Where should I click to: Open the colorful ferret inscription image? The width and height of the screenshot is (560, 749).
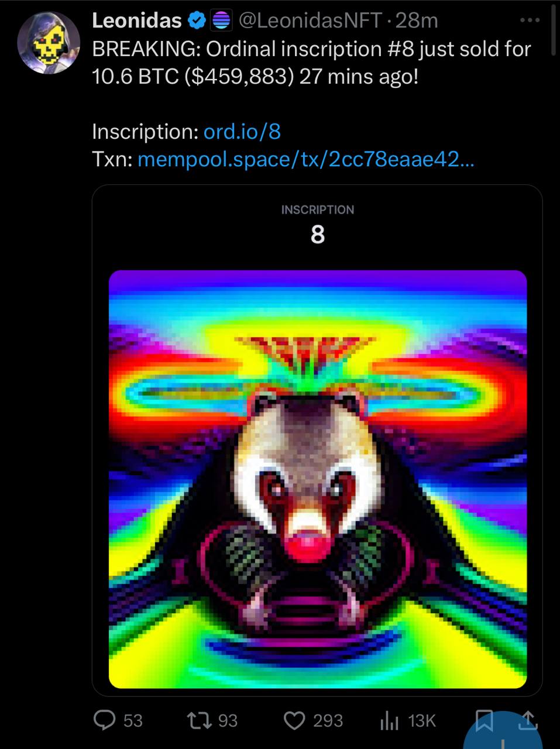point(318,479)
